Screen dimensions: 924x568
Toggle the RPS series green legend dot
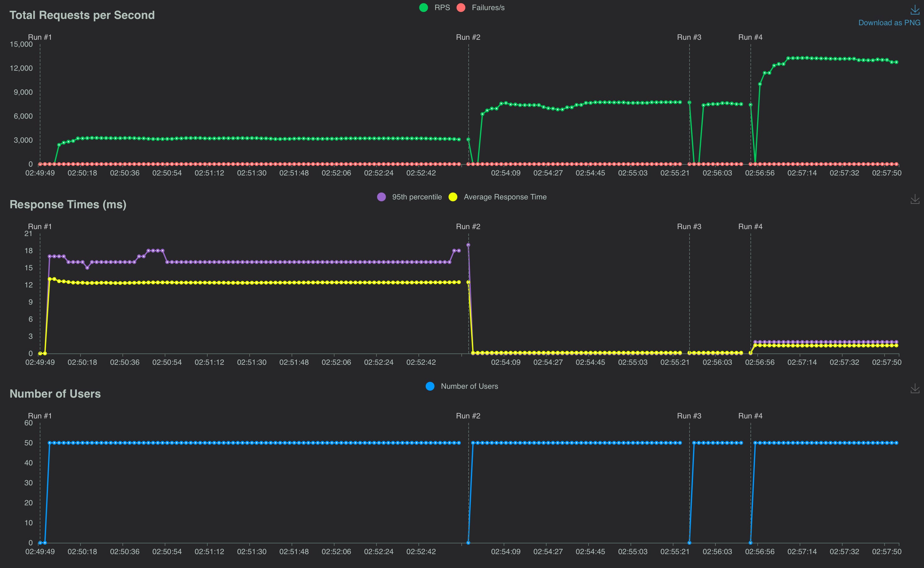tap(423, 8)
